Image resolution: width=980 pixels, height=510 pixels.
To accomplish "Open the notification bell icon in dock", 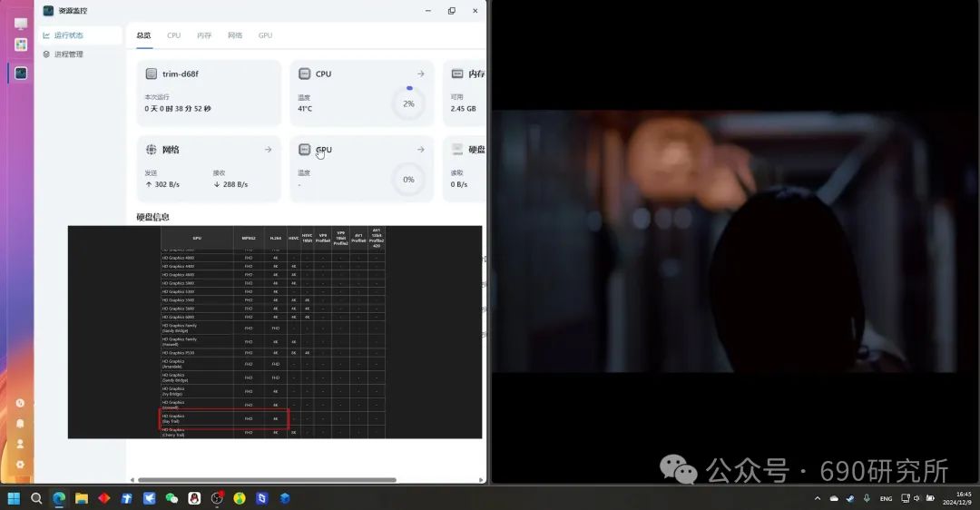I will click(20, 423).
